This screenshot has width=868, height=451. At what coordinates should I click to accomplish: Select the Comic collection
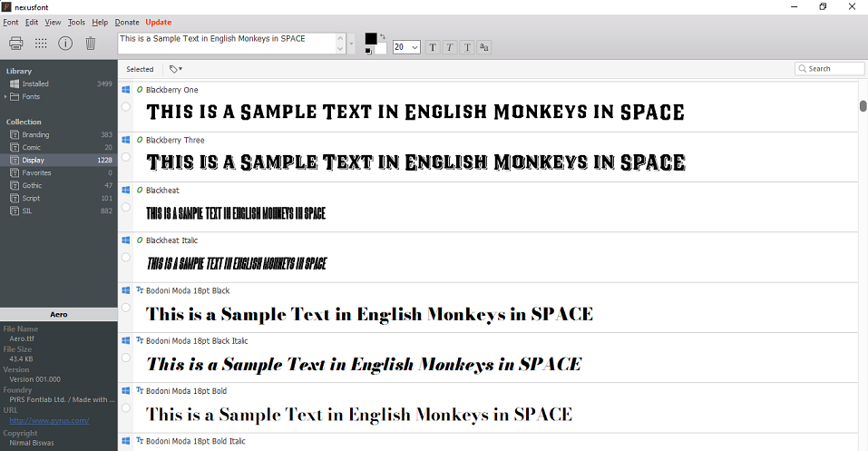[x=59, y=147]
